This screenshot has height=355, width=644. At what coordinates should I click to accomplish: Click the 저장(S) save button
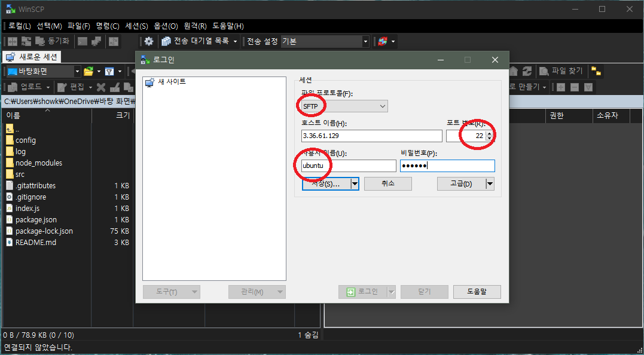tap(326, 184)
